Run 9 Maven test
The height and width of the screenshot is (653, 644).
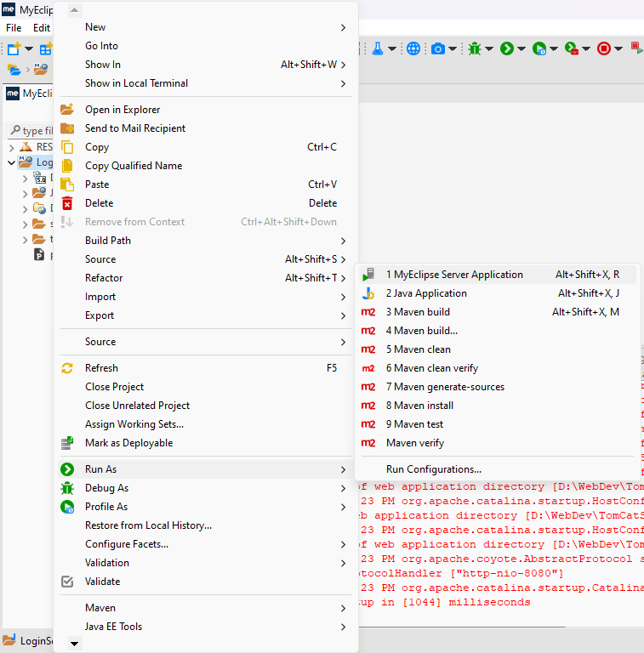point(414,424)
